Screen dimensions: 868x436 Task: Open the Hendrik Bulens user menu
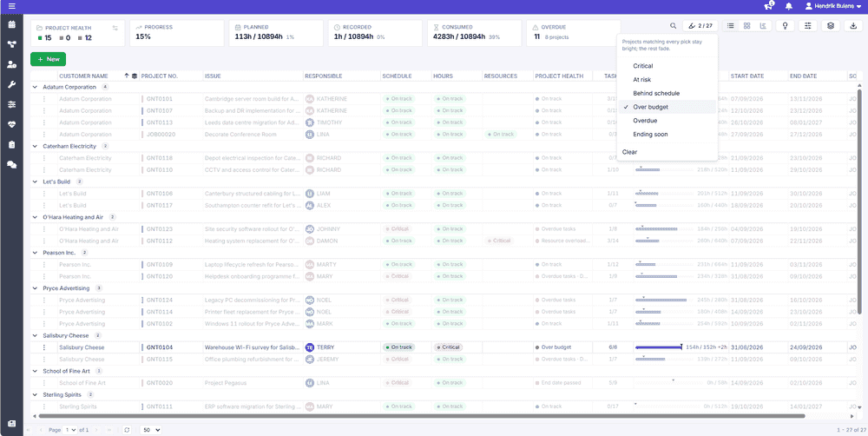click(833, 6)
